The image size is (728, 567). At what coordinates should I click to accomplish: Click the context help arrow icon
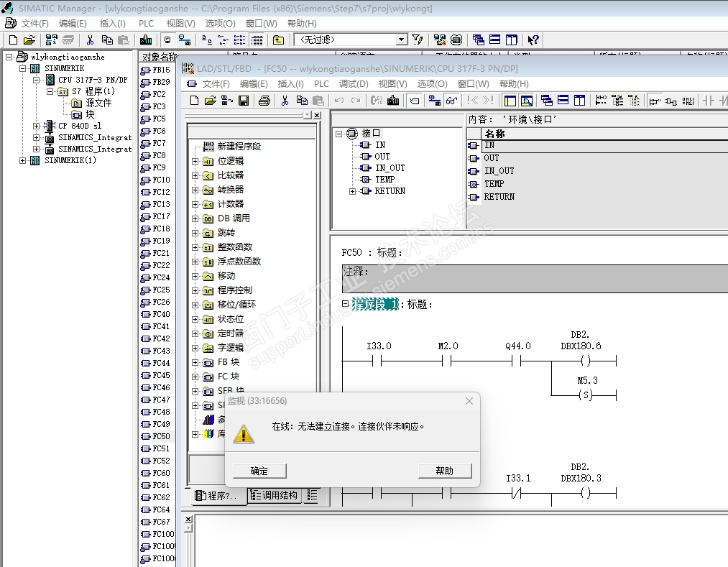(533, 40)
